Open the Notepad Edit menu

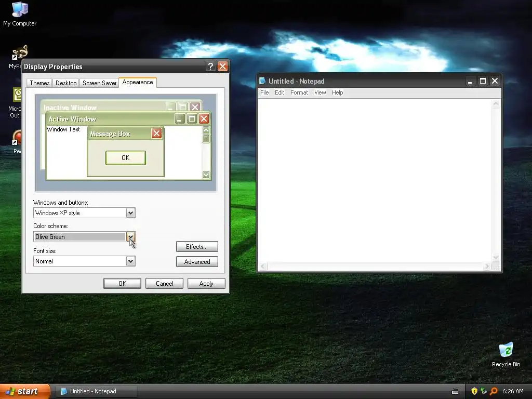[x=280, y=92]
